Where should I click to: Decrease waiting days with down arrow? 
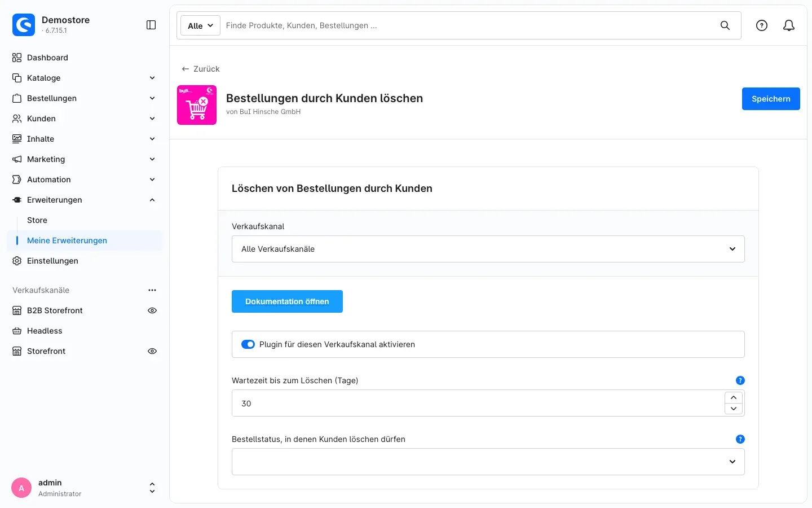click(734, 409)
